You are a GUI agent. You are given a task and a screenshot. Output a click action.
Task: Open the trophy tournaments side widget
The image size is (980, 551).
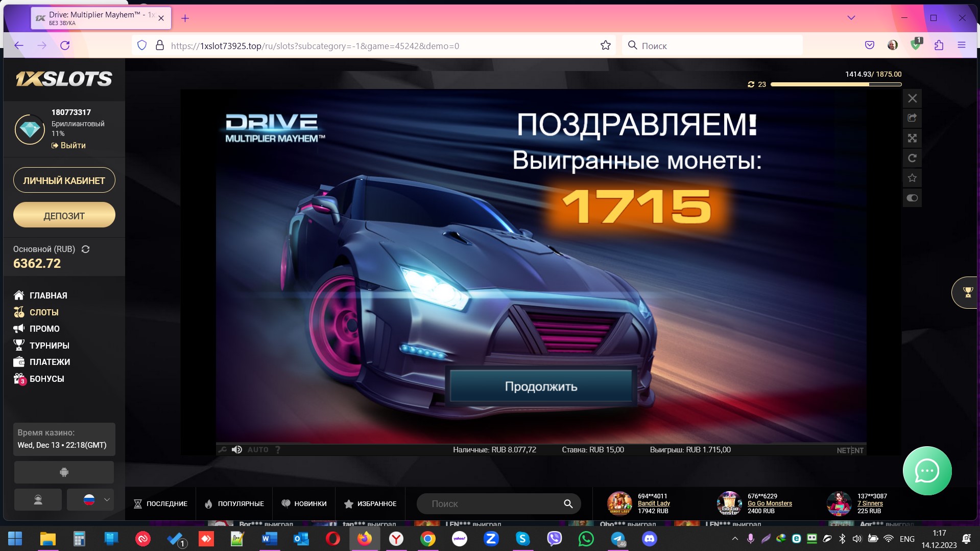click(967, 292)
